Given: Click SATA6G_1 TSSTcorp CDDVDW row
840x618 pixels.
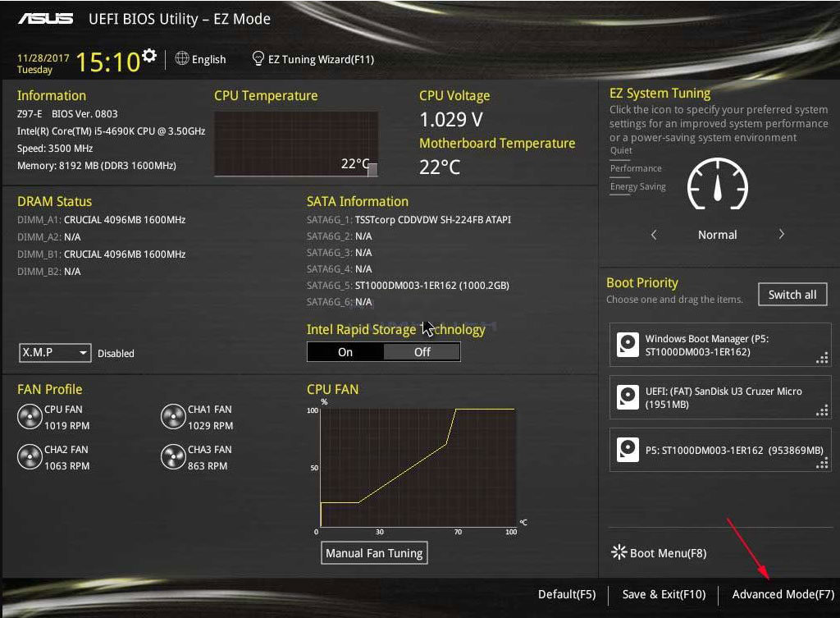Looking at the screenshot, I should [x=409, y=220].
